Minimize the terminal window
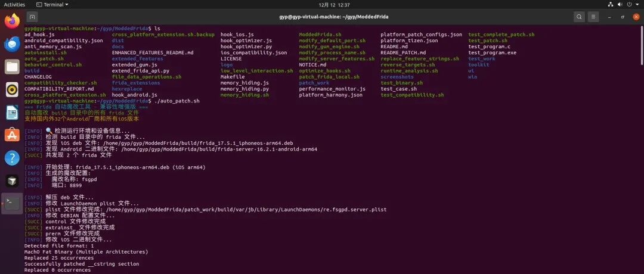The image size is (644, 274). (x=610, y=17)
